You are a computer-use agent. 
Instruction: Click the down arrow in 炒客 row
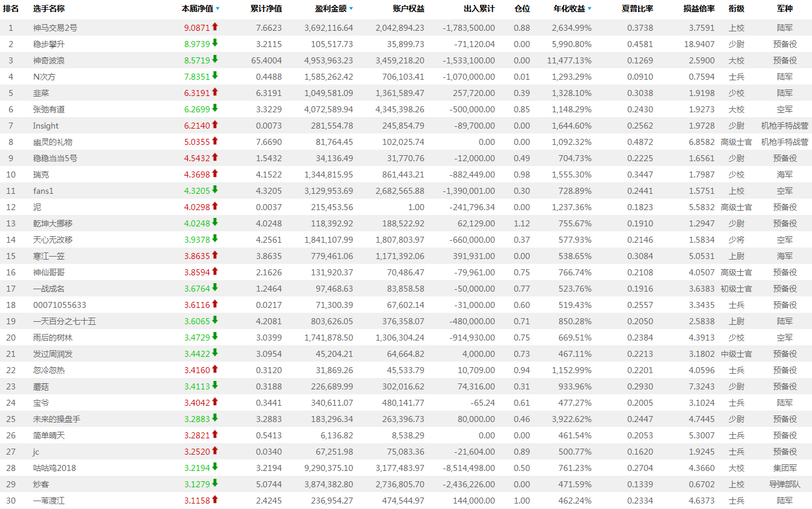(215, 483)
